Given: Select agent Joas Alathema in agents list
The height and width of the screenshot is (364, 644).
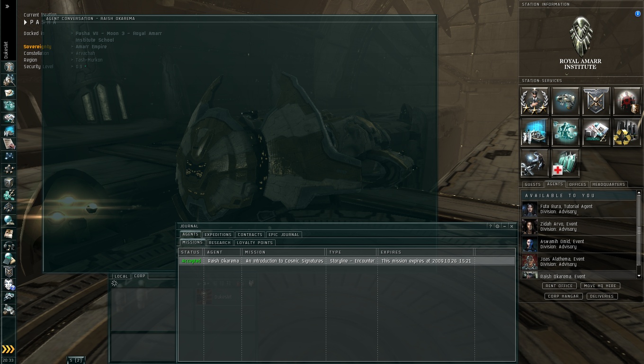Looking at the screenshot, I should click(579, 262).
